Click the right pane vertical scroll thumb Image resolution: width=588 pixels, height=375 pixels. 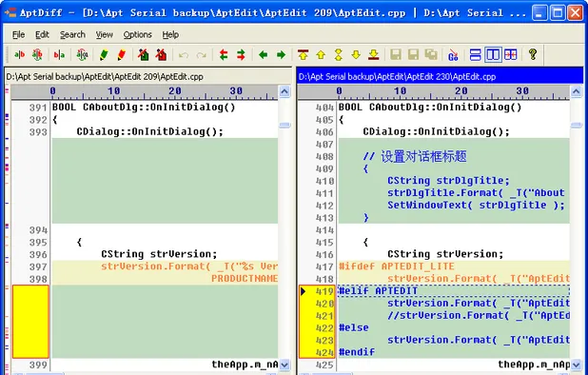coord(576,126)
